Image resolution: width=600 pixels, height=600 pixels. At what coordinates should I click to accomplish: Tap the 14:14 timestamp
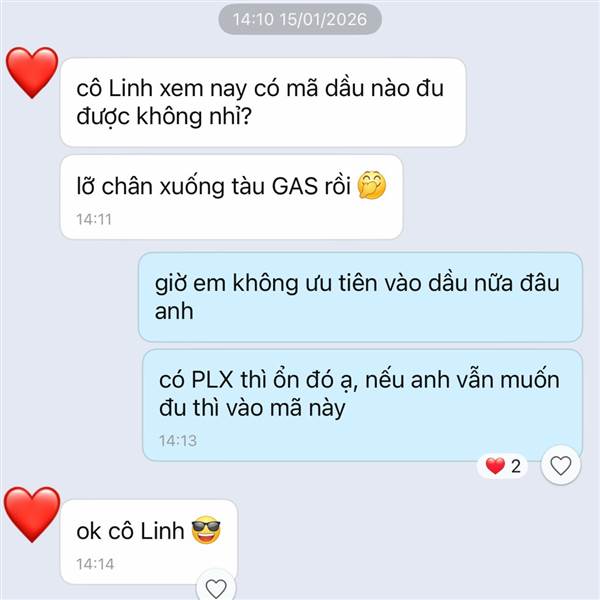coord(95,564)
